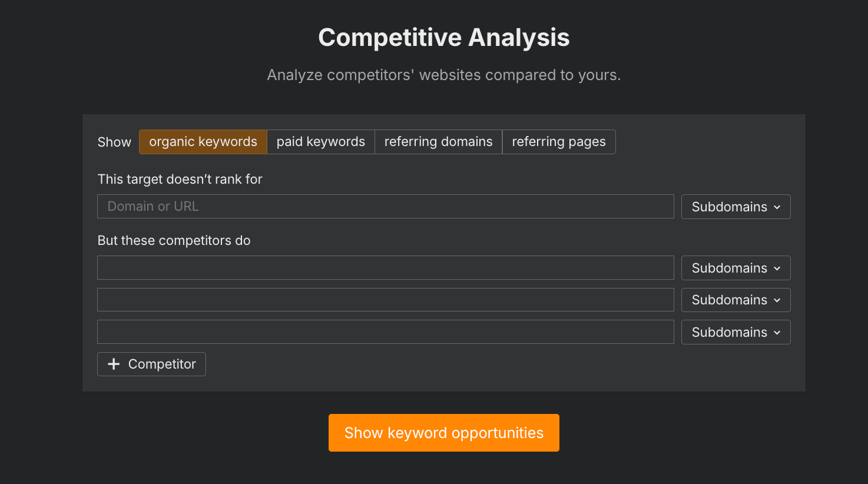Click the chevron arrow on the first competitor's Subdomains dropdown
The height and width of the screenshot is (484, 868).
point(776,268)
